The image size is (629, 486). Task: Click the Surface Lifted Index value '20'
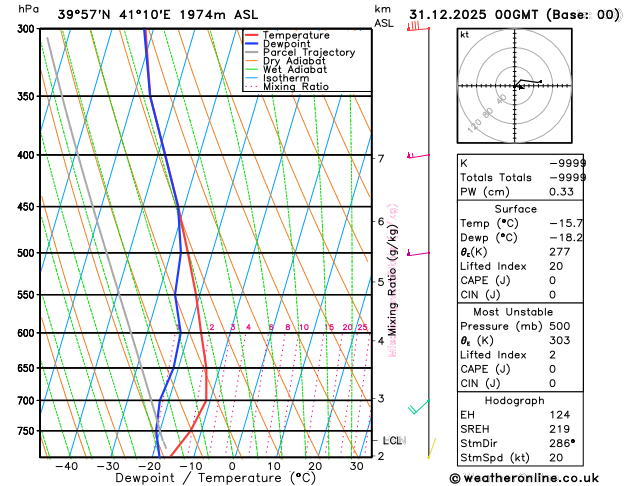556,266
